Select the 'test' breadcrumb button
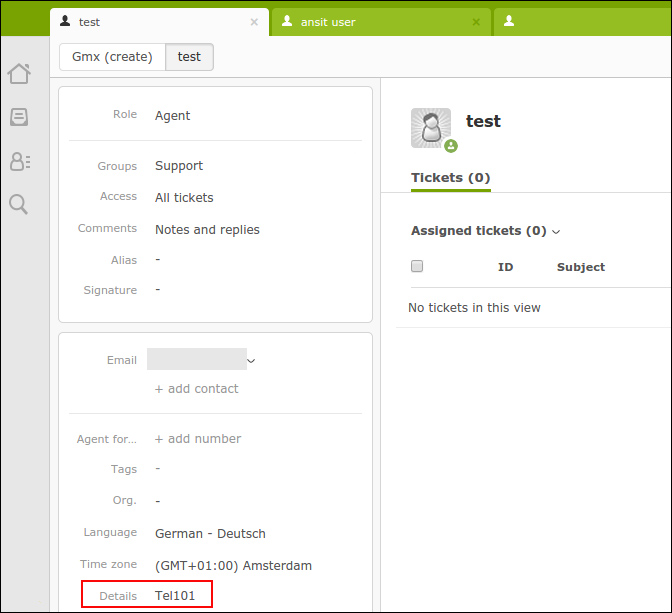672x613 pixels. point(189,57)
